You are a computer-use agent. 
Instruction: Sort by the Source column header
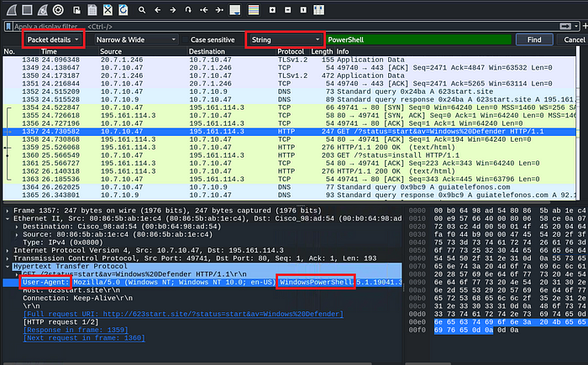pos(111,51)
